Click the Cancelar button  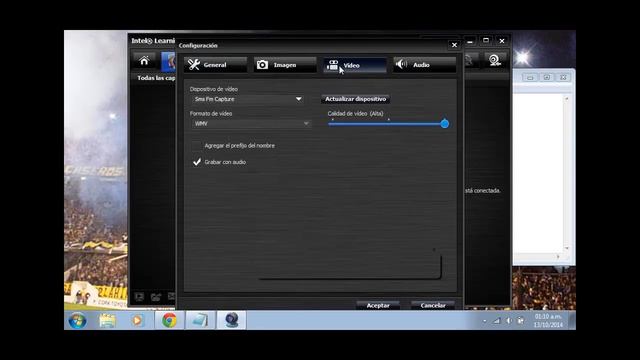433,305
